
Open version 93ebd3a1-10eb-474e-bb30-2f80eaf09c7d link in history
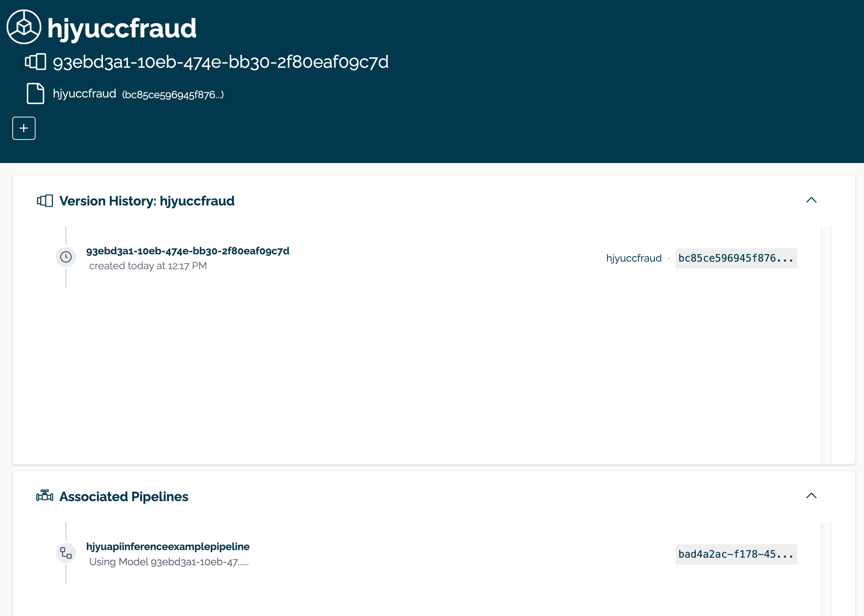[x=188, y=251]
